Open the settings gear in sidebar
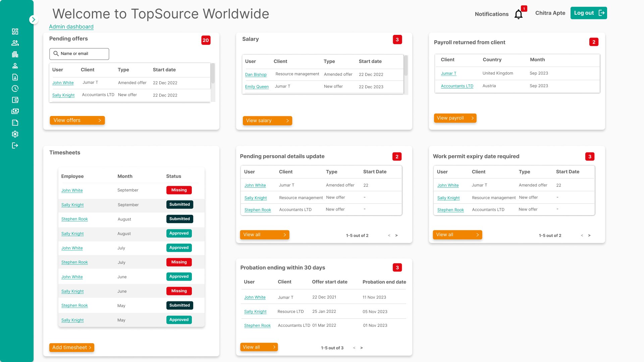This screenshot has height=362, width=644. (15, 134)
